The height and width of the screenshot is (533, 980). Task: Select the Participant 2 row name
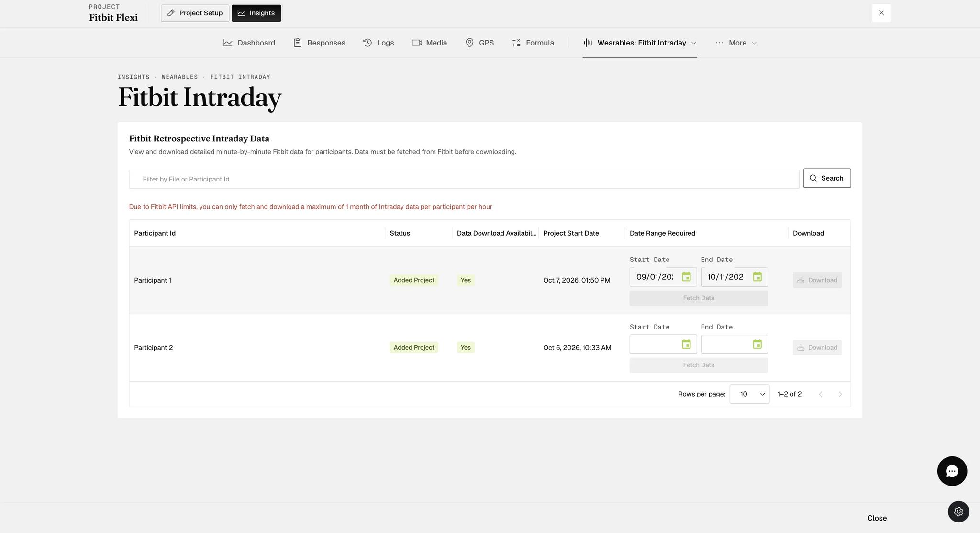pyautogui.click(x=153, y=348)
